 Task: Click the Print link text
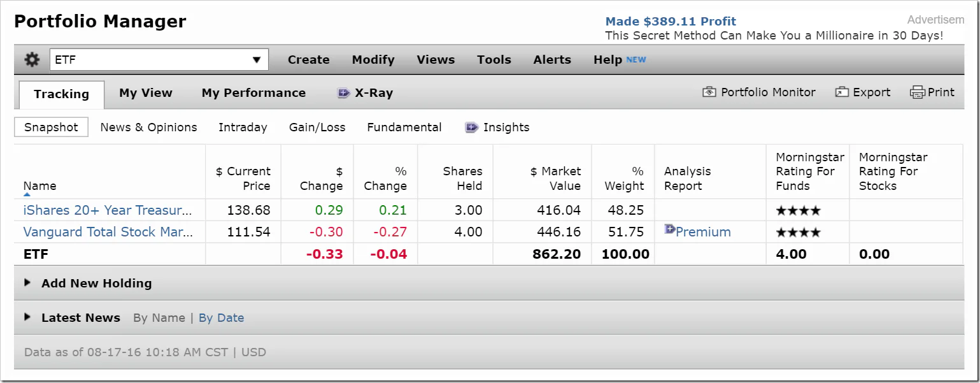pyautogui.click(x=941, y=92)
